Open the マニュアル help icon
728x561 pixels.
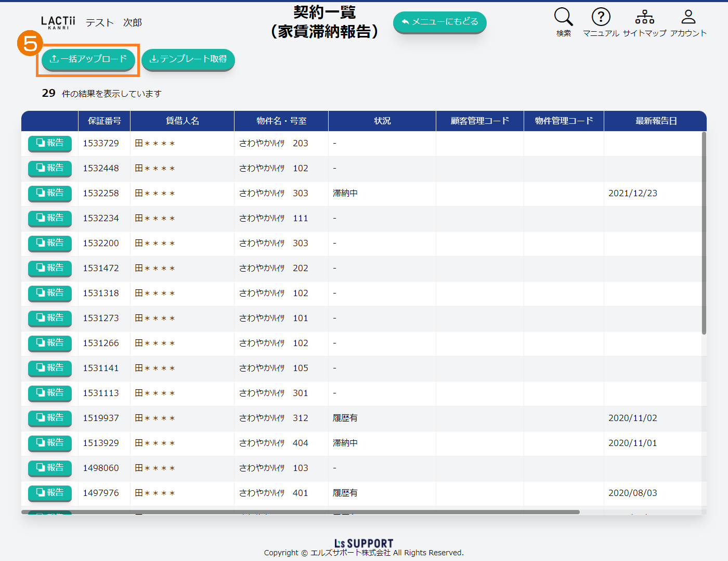(x=601, y=18)
